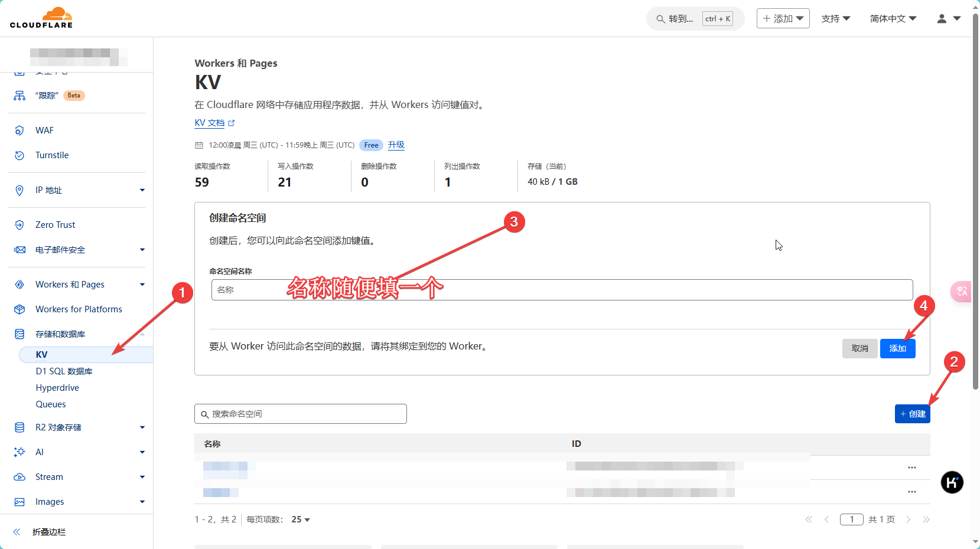Expand the Images sidebar section arrow

point(142,502)
